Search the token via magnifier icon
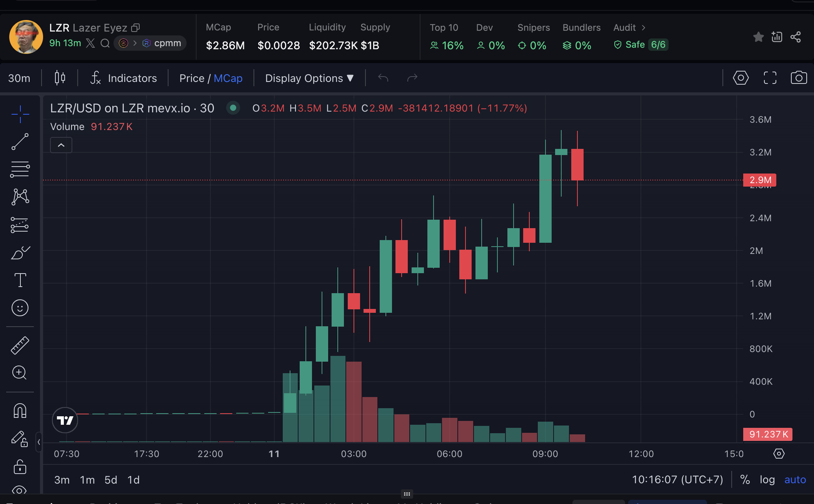The height and width of the screenshot is (504, 814). (105, 43)
